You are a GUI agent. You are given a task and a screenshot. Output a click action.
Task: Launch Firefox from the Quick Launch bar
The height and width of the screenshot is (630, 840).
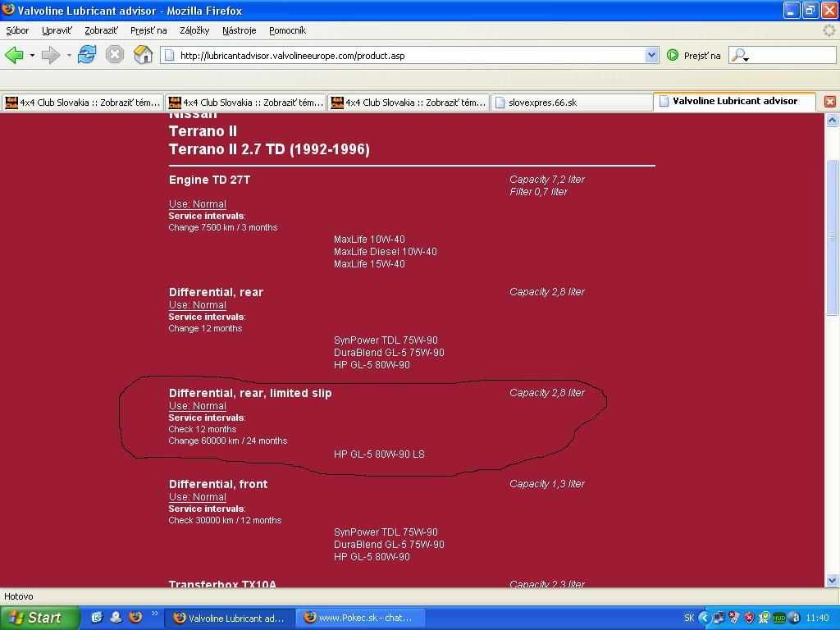coord(135,617)
